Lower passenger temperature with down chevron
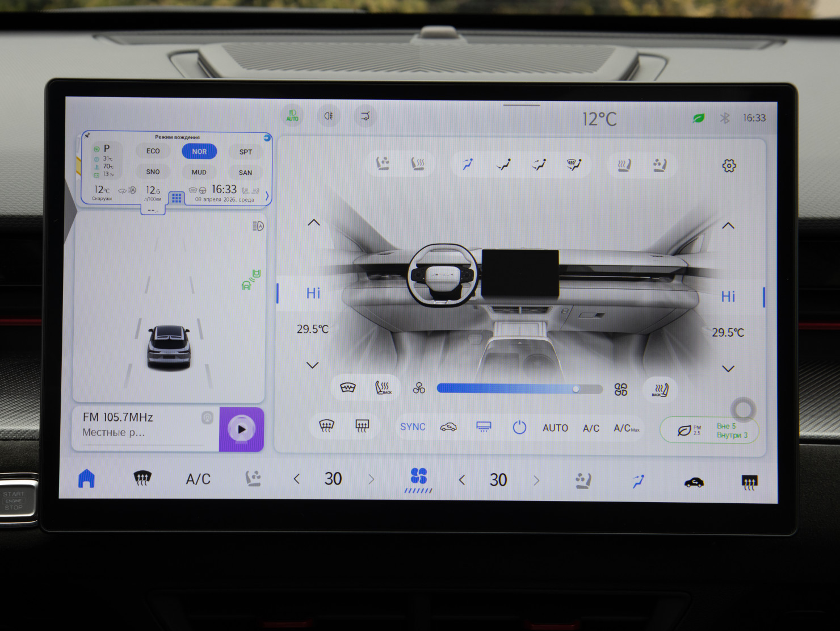Screen dimensions: 840x631 [x=728, y=369]
